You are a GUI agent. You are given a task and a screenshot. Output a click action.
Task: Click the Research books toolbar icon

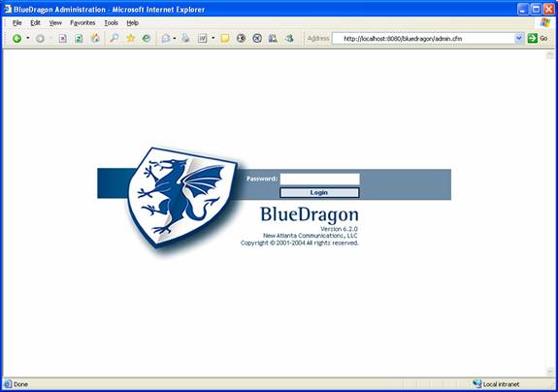tap(273, 38)
